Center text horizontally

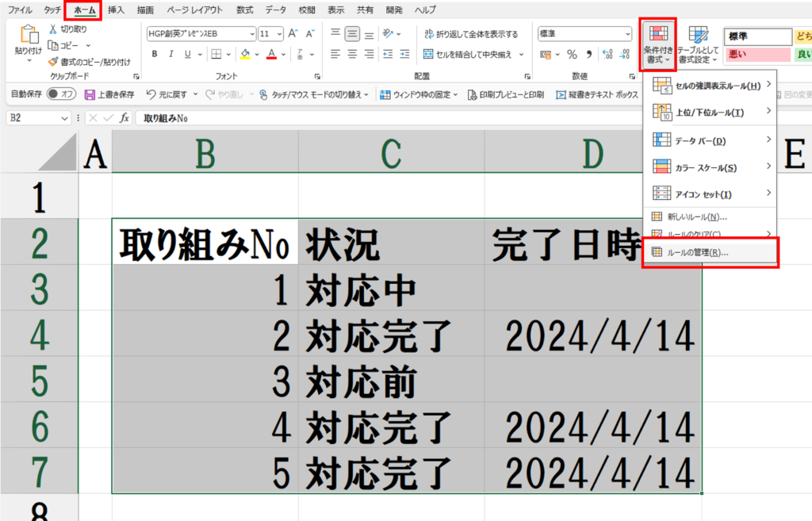[352, 54]
